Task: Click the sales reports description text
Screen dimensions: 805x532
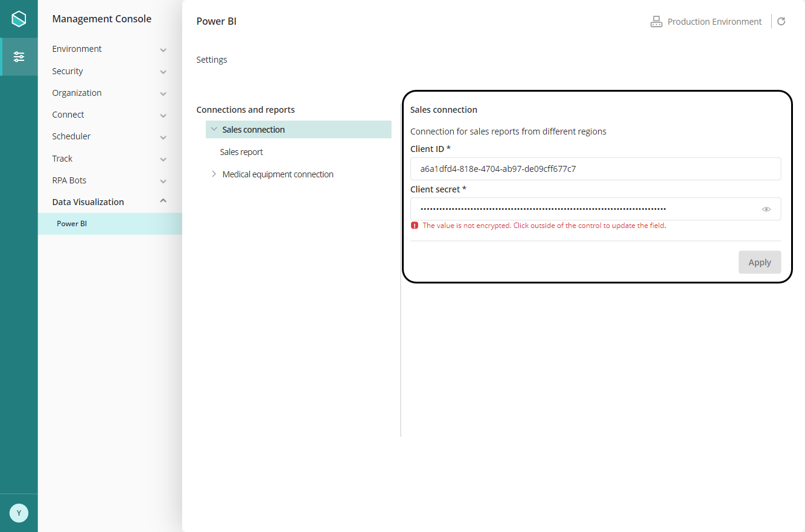Action: point(508,131)
